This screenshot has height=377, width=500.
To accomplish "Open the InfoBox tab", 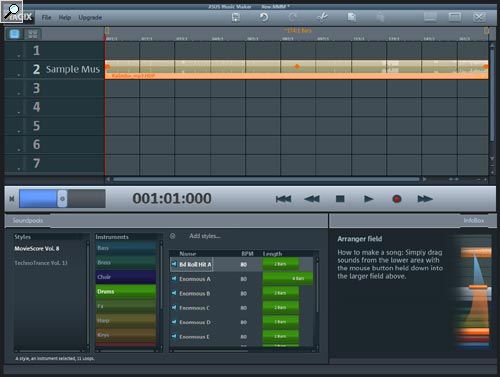I will click(474, 221).
